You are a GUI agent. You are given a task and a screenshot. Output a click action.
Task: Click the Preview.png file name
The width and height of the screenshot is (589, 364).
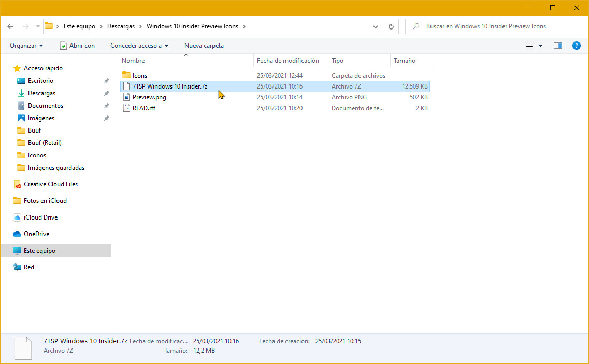(x=149, y=97)
